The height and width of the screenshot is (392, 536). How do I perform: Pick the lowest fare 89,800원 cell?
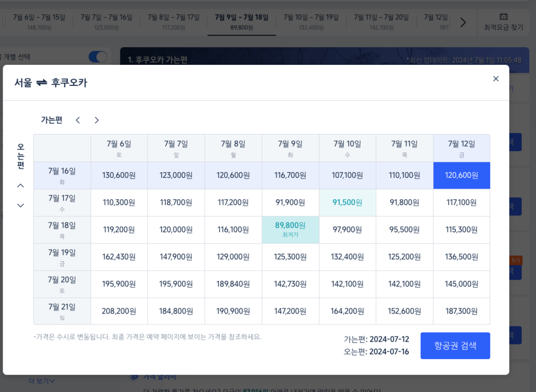coord(290,230)
